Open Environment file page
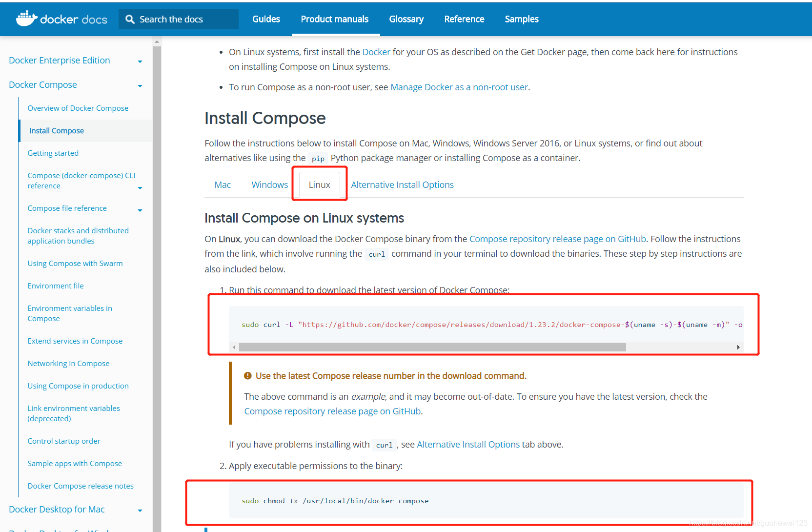Viewport: 812px width, 532px height. (56, 286)
